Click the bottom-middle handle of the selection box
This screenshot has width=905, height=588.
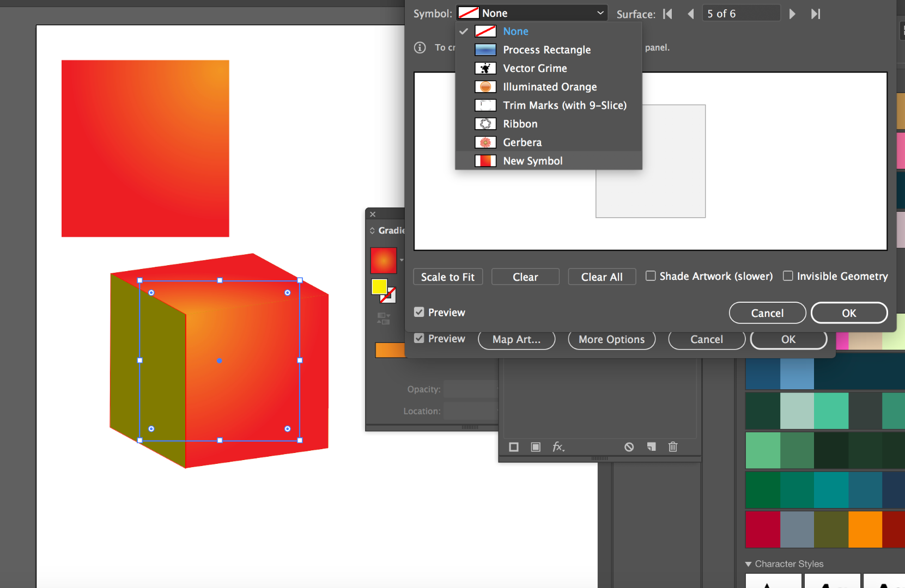(220, 440)
